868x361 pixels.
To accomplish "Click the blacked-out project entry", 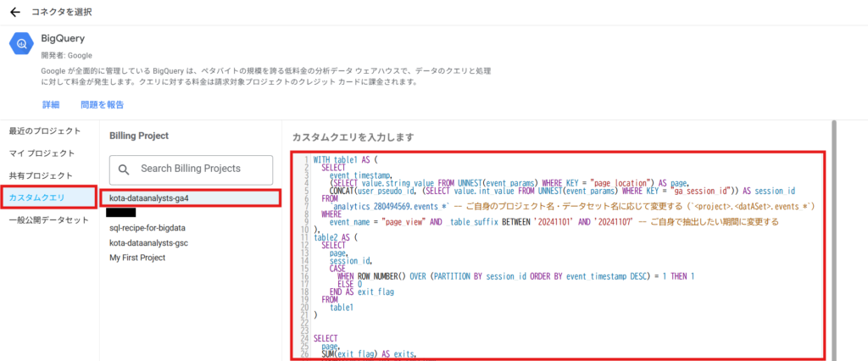I will coord(120,212).
